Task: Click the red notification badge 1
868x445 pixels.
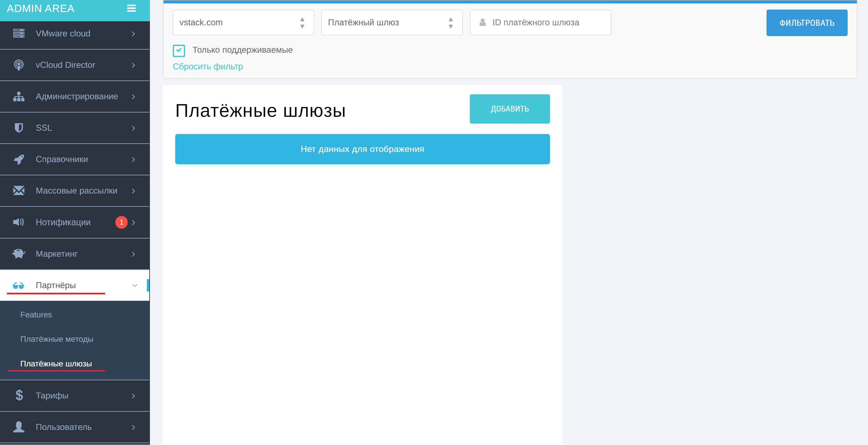Action: 121,222
